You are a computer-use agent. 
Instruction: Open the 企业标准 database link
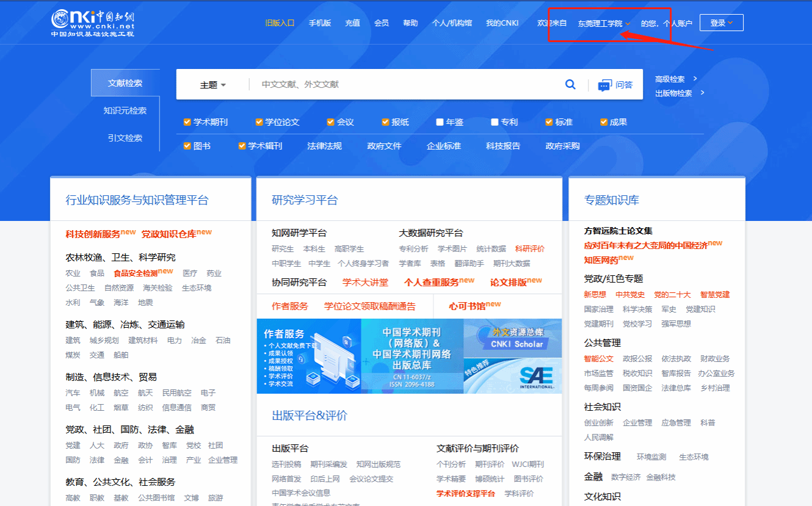[x=444, y=146]
